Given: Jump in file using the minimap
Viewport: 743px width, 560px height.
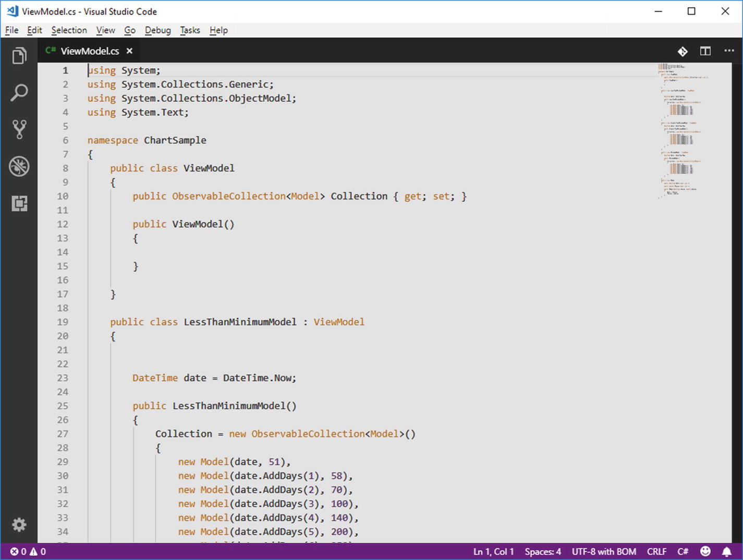Looking at the screenshot, I should click(678, 130).
